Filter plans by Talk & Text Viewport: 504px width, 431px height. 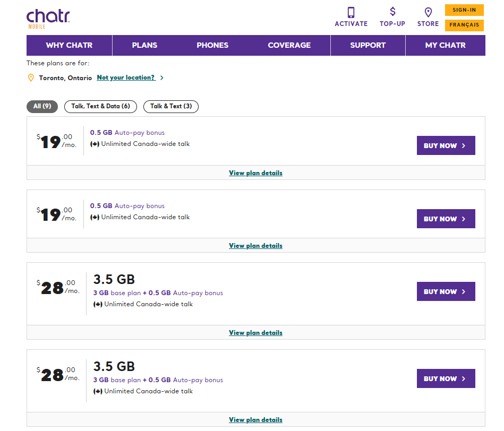pyautogui.click(x=170, y=106)
